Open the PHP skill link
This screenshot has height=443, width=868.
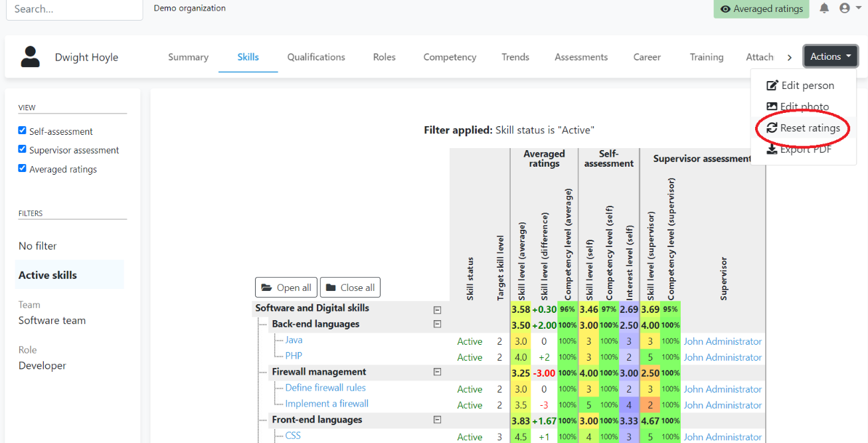[x=293, y=356]
